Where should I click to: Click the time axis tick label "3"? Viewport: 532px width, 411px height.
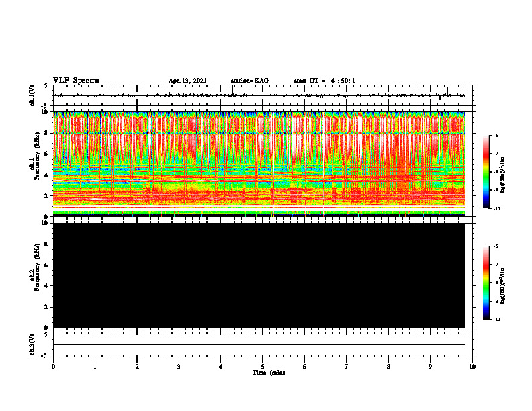tap(179, 367)
